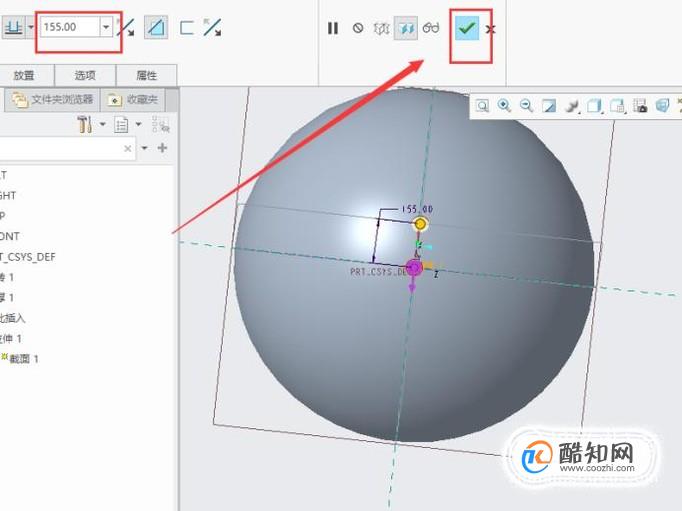Viewport: 682px width, 511px height.
Task: Expand the tree settings dropdown arrow
Action: pos(103,124)
